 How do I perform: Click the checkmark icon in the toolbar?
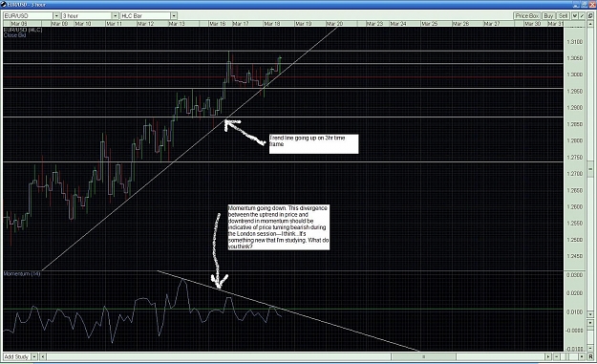582,15
